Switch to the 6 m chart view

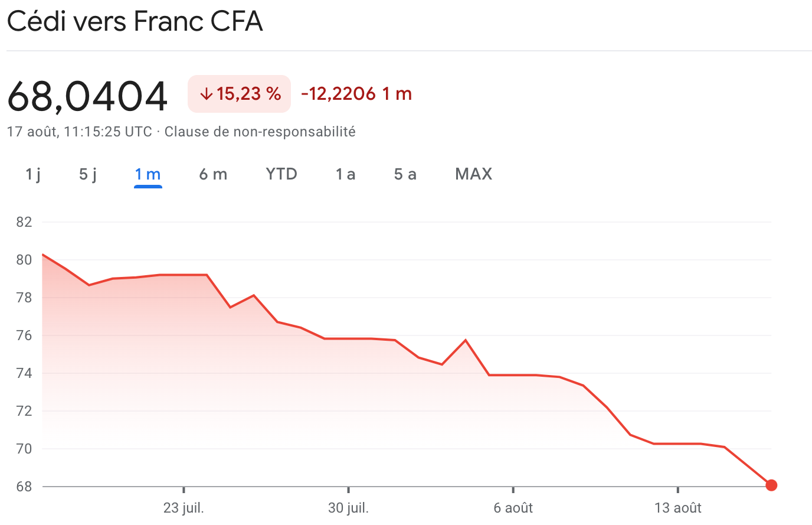pos(213,174)
